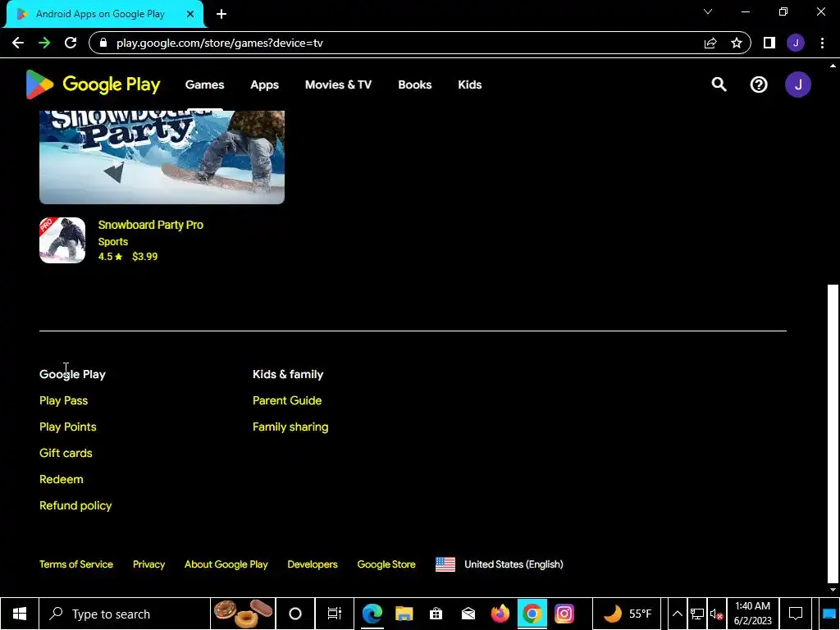Open tab search chevron in title bar
The width and height of the screenshot is (840, 630).
[x=708, y=11]
